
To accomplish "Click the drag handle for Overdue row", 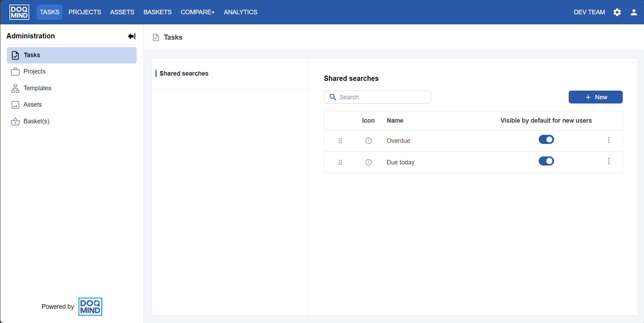I will pos(340,141).
